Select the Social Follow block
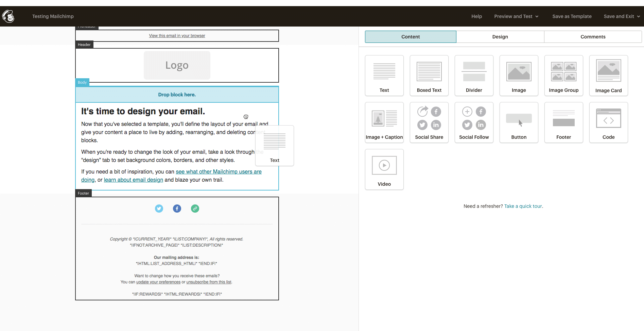The width and height of the screenshot is (644, 331). tap(474, 122)
